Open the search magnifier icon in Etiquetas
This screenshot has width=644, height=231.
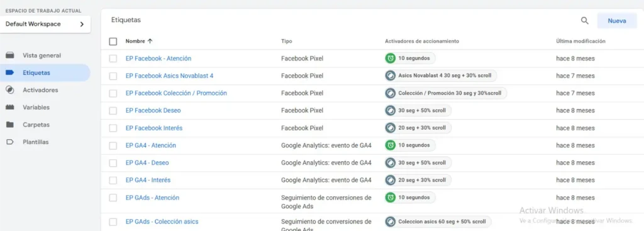(584, 21)
